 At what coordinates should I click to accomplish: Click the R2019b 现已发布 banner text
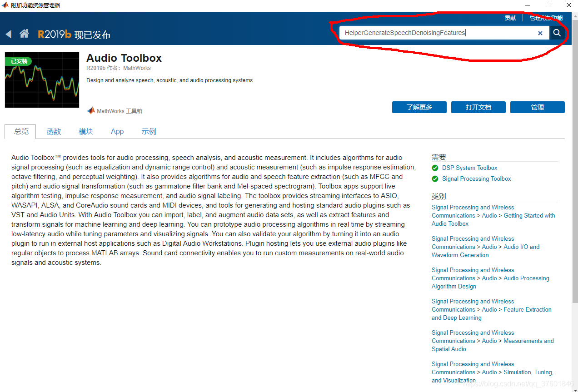[x=74, y=35]
